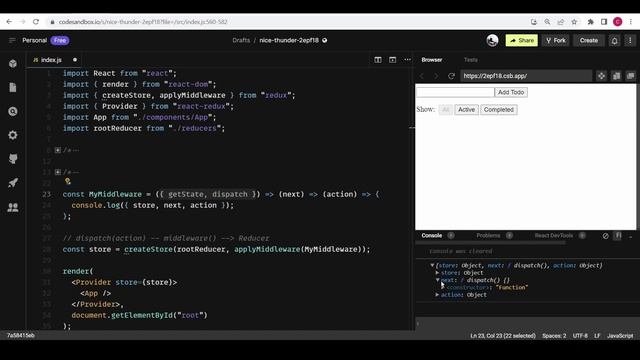Open Chrome extensions puzzle icon
This screenshot has height=360, width=640.
pyautogui.click(x=590, y=22)
